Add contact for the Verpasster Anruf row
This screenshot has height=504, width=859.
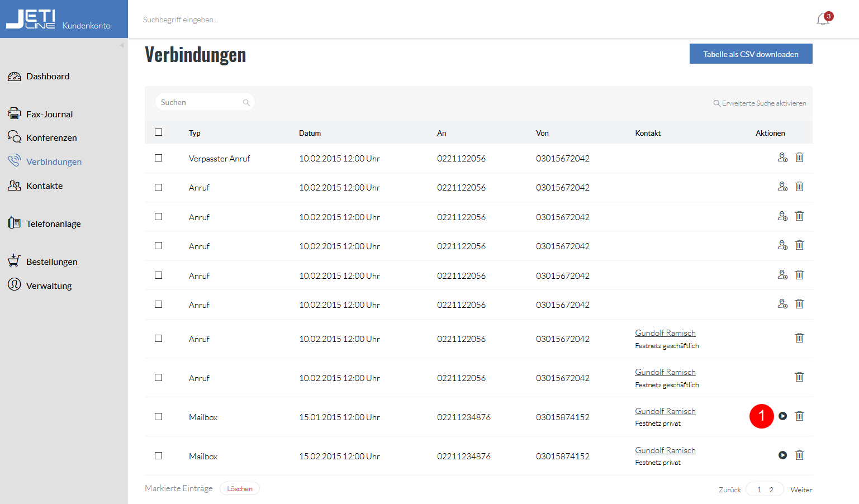[x=782, y=158]
